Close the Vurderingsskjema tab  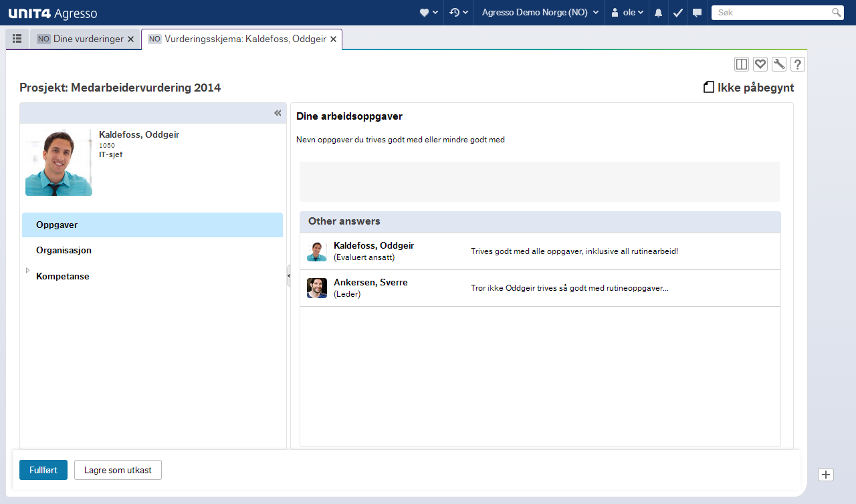coord(333,39)
